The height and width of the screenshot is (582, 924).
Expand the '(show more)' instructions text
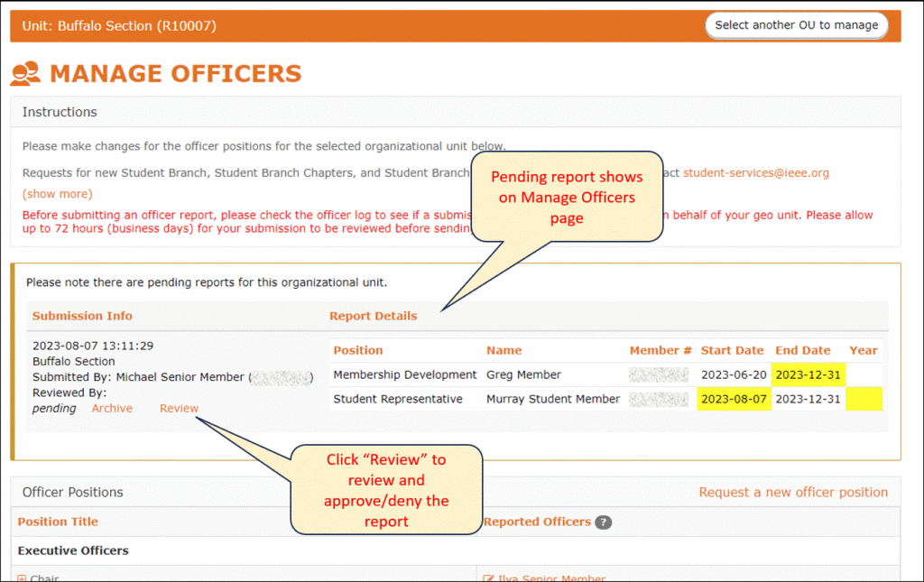[57, 193]
